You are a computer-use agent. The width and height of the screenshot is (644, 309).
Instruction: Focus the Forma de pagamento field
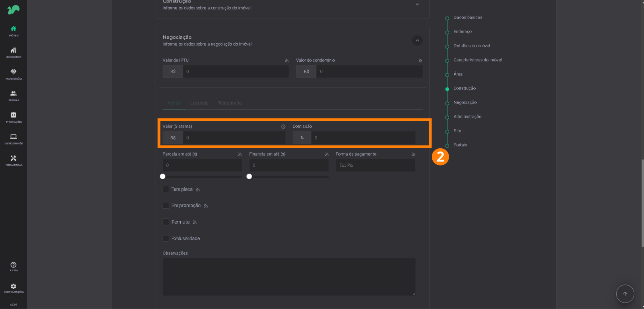376,165
